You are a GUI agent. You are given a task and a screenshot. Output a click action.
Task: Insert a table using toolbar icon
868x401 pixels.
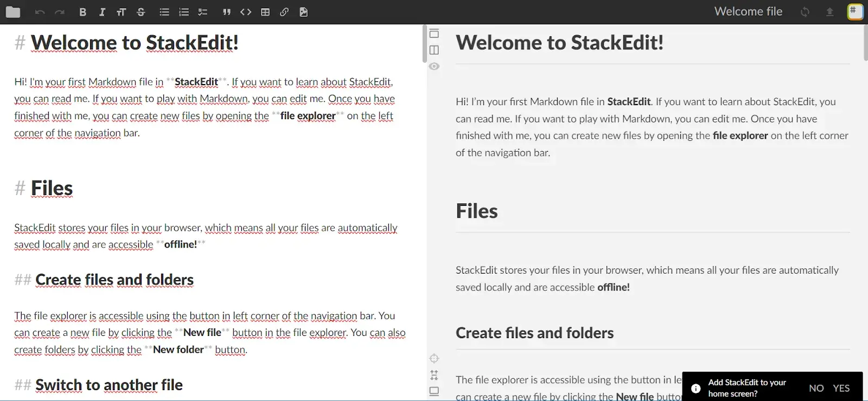265,12
